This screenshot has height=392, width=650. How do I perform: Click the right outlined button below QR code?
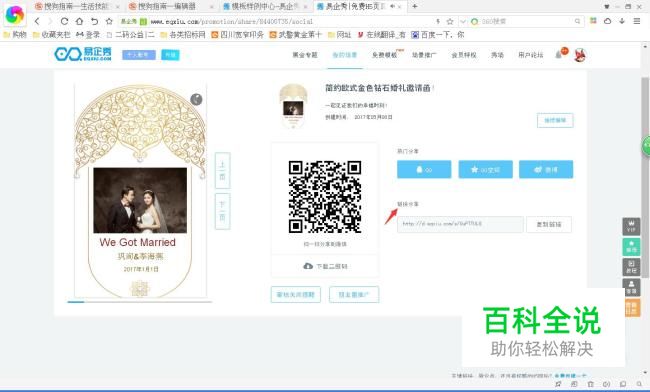coord(354,295)
